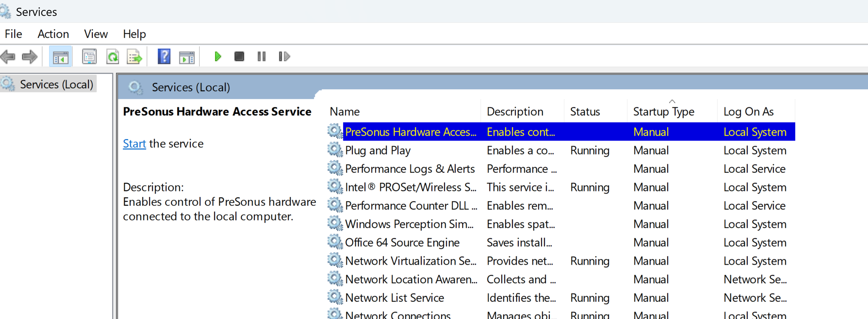
Task: Click 'Collects and ...' description cell
Action: 521,279
